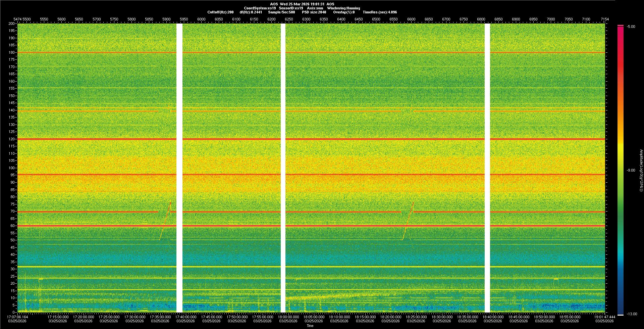Screen dimensions: 644x329
Task: Click the PSD size:2048 parameter
Action: tap(314, 12)
